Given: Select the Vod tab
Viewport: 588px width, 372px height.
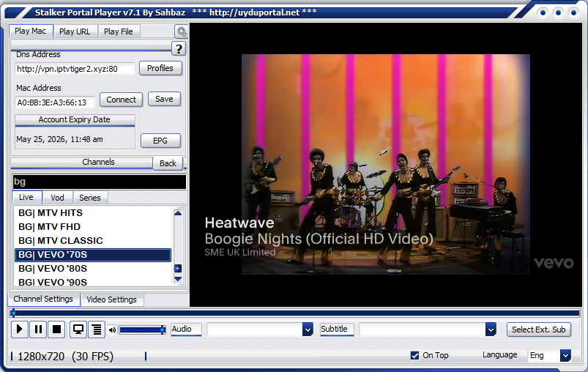Looking at the screenshot, I should pyautogui.click(x=57, y=198).
